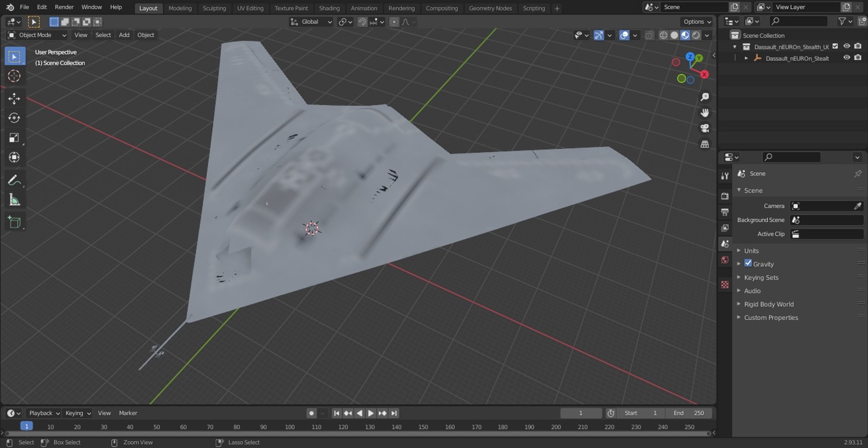Image resolution: width=868 pixels, height=448 pixels.
Task: Toggle viewport overlays
Action: pos(624,35)
